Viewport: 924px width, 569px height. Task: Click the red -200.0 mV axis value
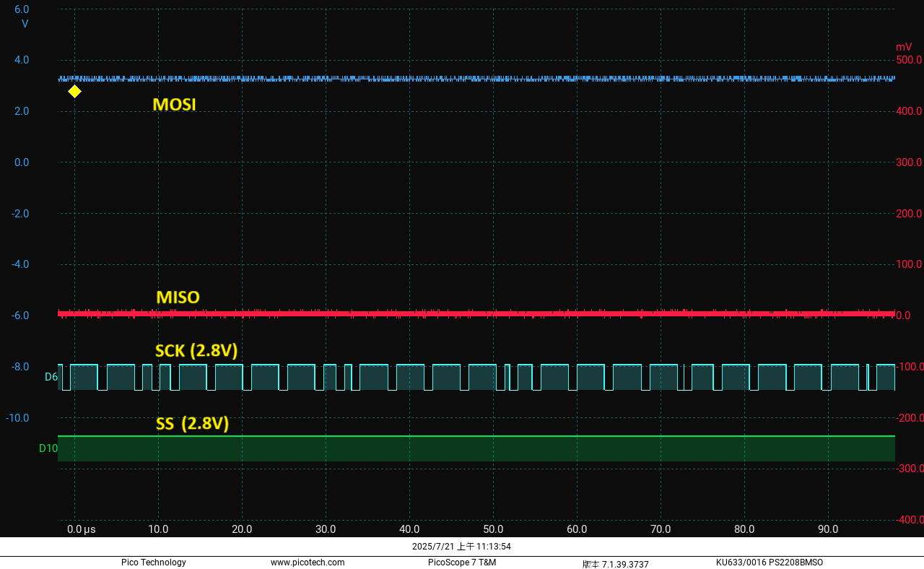pos(909,418)
